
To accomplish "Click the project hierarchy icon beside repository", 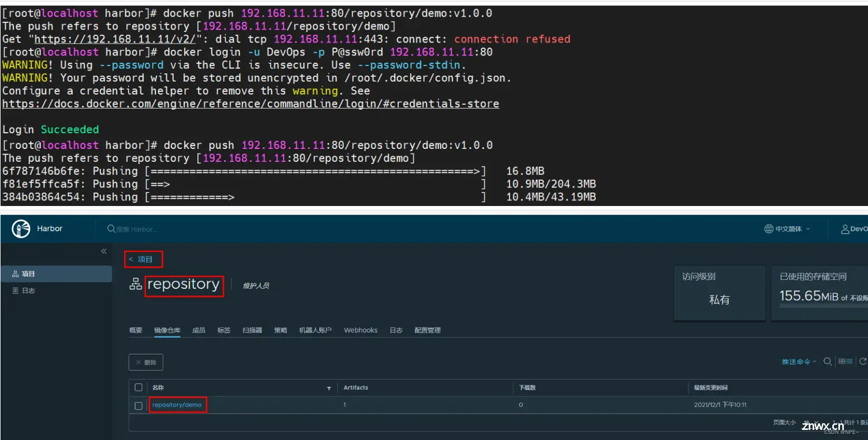I will coord(135,284).
